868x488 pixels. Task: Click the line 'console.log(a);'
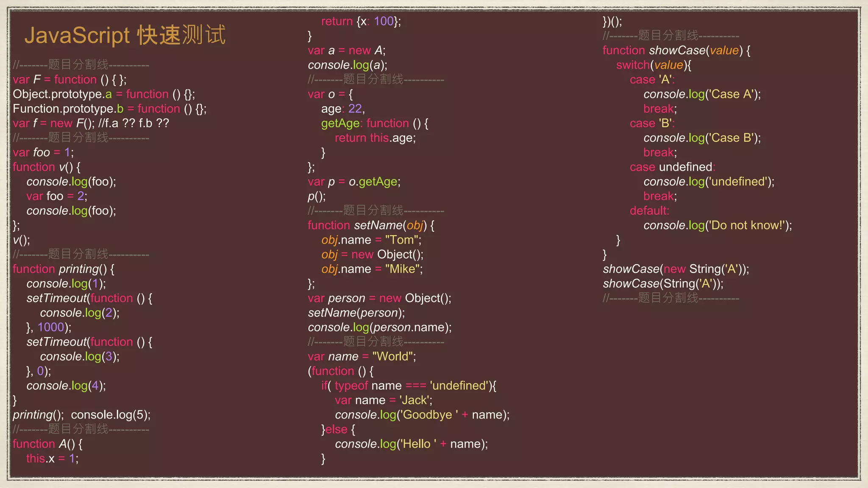pyautogui.click(x=348, y=65)
